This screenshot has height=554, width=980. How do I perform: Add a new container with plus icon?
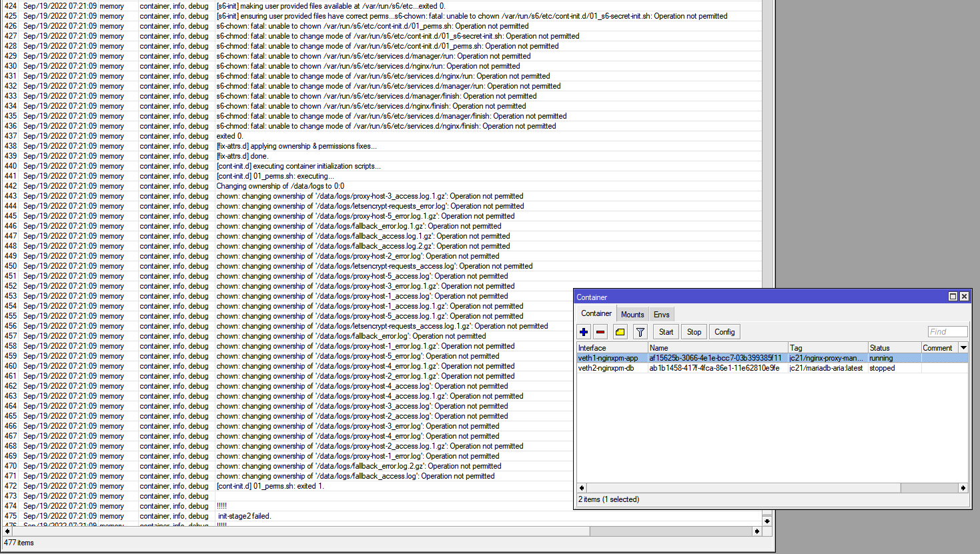[x=584, y=332]
